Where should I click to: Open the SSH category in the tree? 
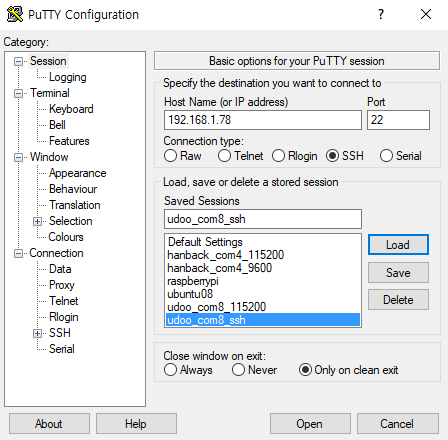coord(60,333)
